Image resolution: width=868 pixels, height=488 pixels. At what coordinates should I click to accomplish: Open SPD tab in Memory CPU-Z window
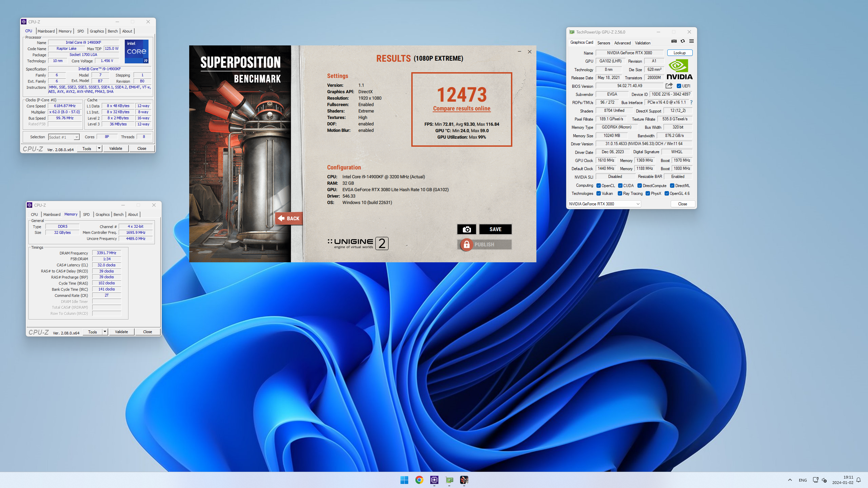(x=86, y=215)
